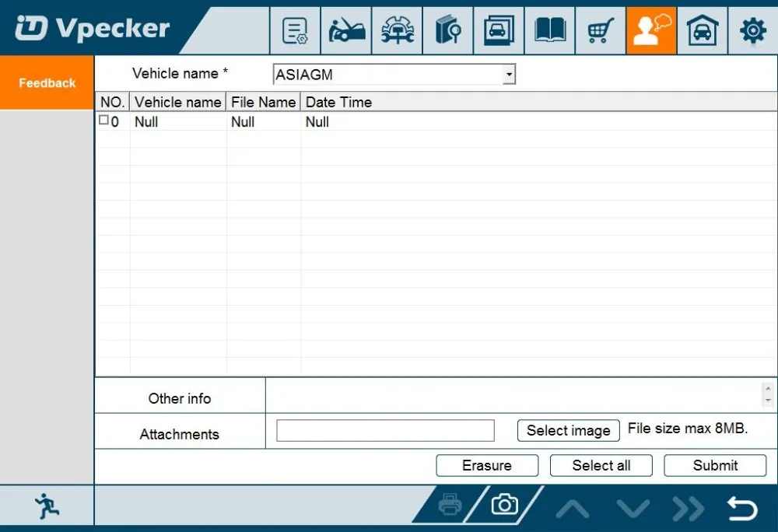Click Null under Vehicle name column

(x=146, y=122)
